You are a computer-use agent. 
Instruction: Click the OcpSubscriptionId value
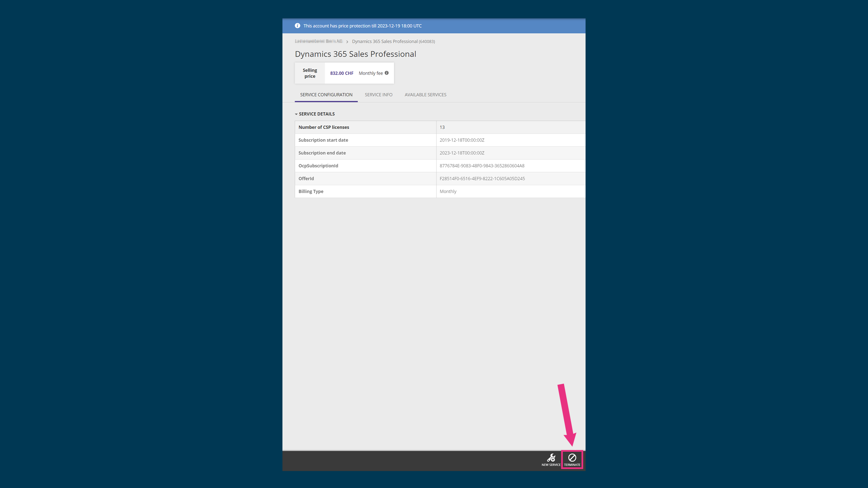coord(482,166)
